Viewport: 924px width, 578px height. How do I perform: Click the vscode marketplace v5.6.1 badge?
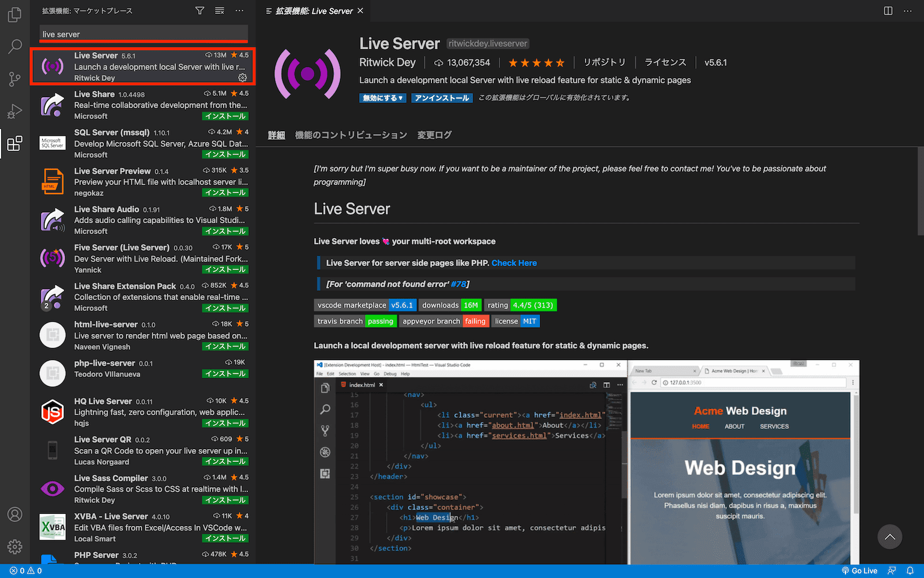pyautogui.click(x=365, y=305)
